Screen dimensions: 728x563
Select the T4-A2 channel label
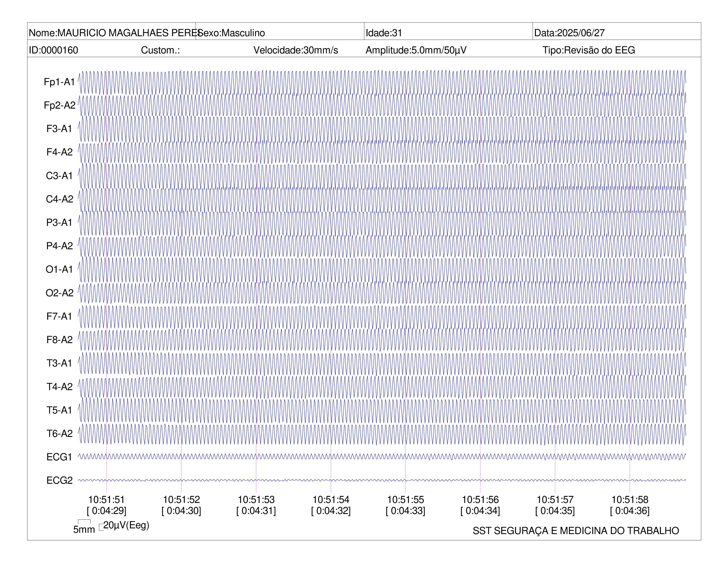[59, 387]
